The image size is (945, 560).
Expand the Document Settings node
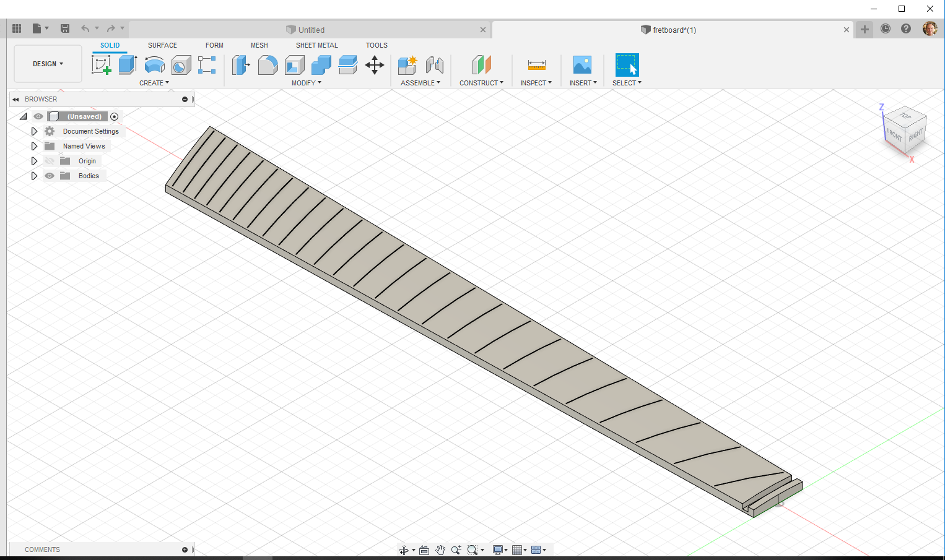pyautogui.click(x=34, y=131)
